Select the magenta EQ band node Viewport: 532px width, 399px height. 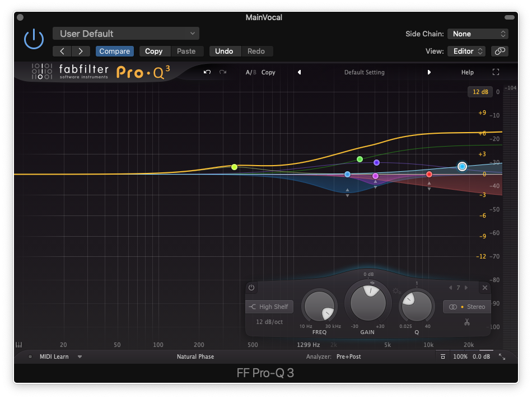375,176
